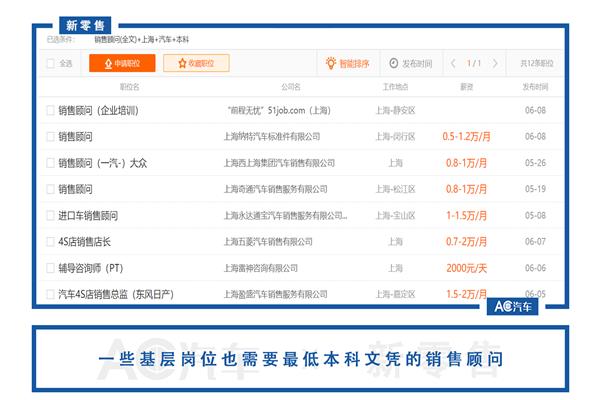Check the box for 4S店销售店长

coord(51,242)
